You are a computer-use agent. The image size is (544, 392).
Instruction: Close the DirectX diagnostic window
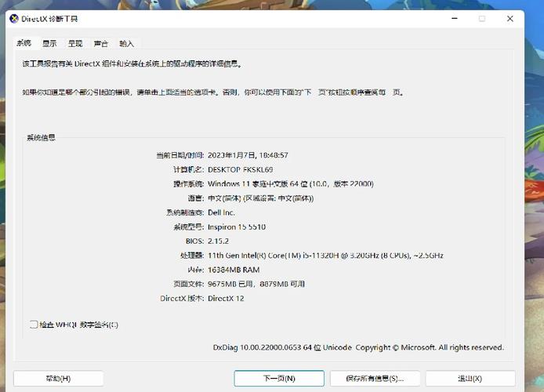tap(510, 18)
